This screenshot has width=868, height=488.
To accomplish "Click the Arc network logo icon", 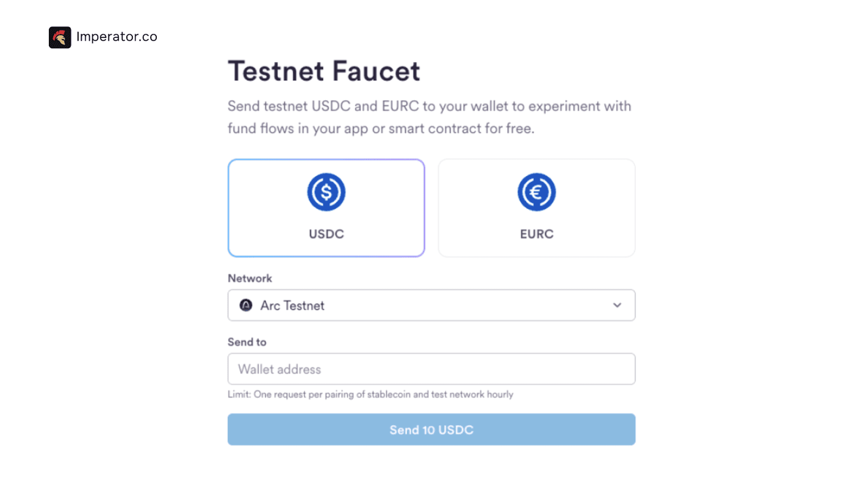I will (x=246, y=305).
